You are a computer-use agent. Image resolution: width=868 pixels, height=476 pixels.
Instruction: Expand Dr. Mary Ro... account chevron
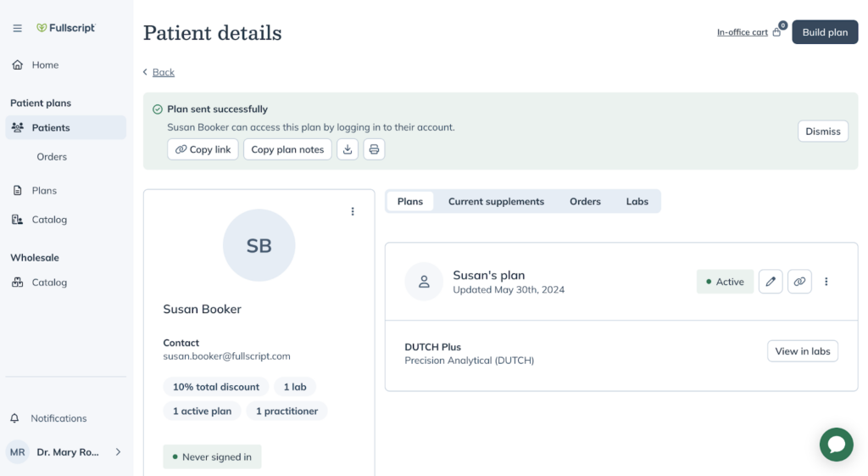click(x=118, y=452)
